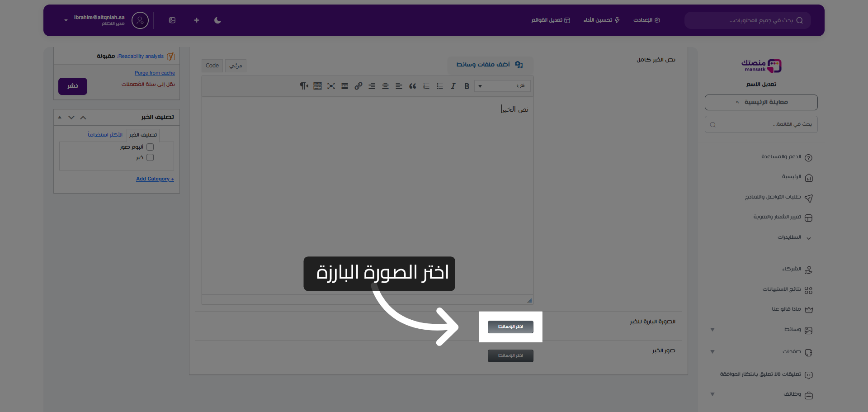Toggle dark mode using the moon icon
Screen dimensions: 868x412
click(x=217, y=20)
